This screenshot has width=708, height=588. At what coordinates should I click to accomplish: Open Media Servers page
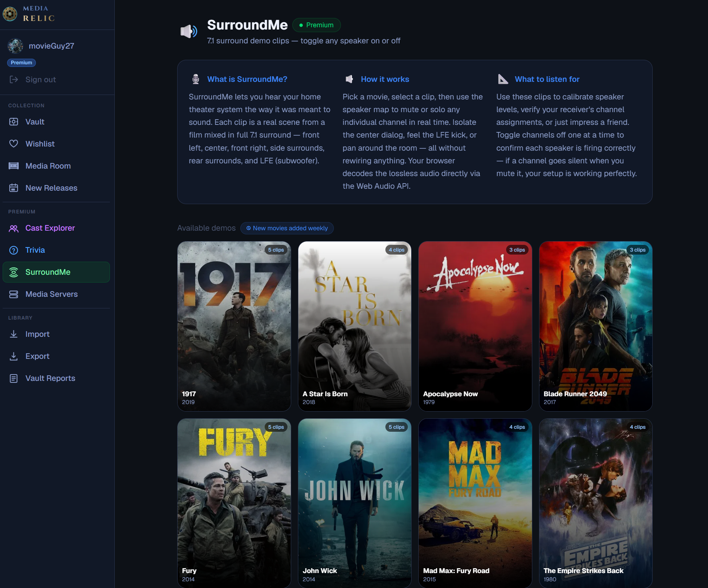[x=56, y=294]
